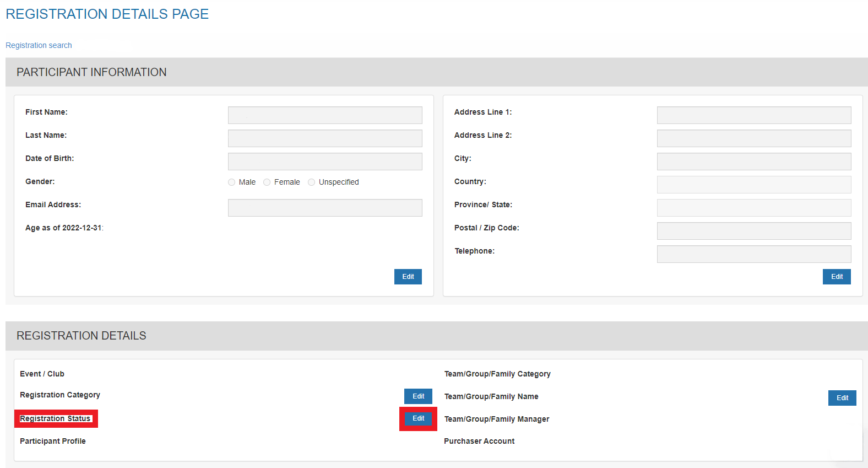Click the Participant Profile label
The height and width of the screenshot is (468, 868).
tap(53, 441)
